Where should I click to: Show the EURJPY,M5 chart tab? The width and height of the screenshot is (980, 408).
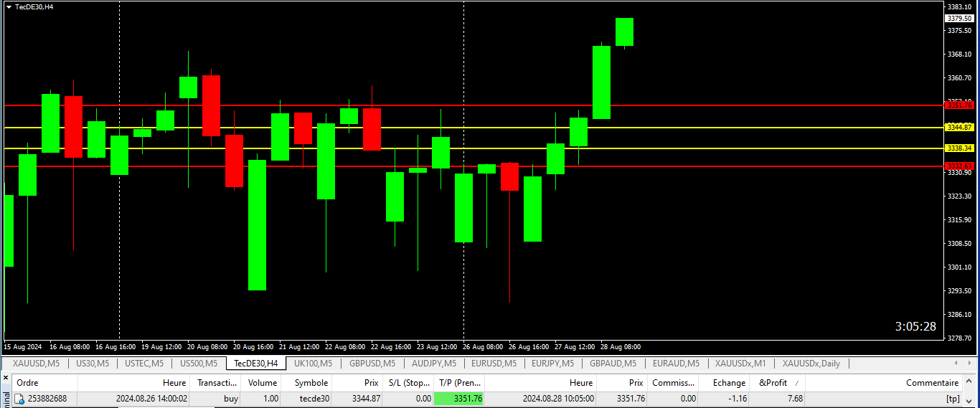pyautogui.click(x=553, y=364)
